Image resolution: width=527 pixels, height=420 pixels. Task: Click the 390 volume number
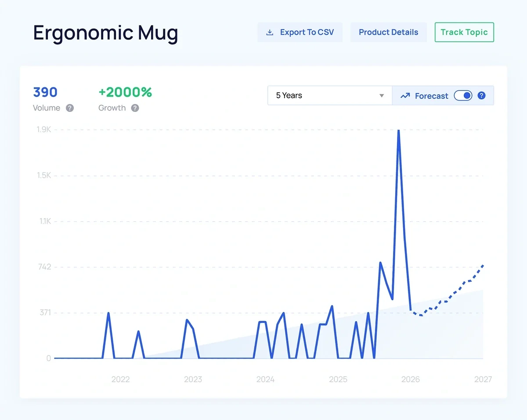tap(45, 92)
